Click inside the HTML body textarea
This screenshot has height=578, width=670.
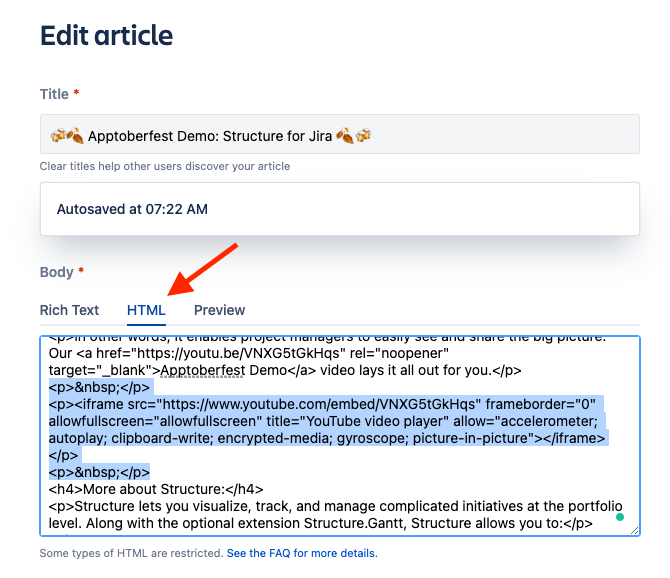tap(340, 436)
